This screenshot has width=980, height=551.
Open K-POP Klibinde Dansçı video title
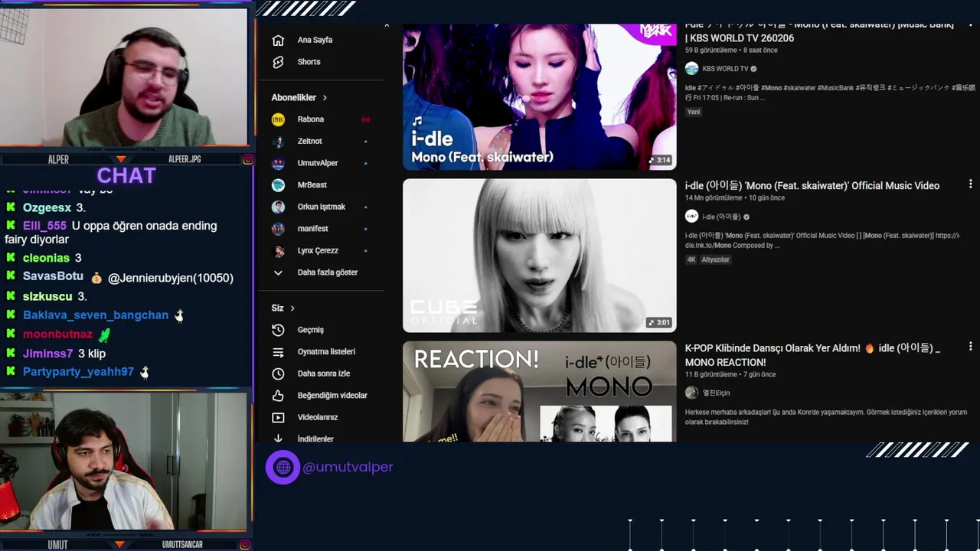click(812, 355)
